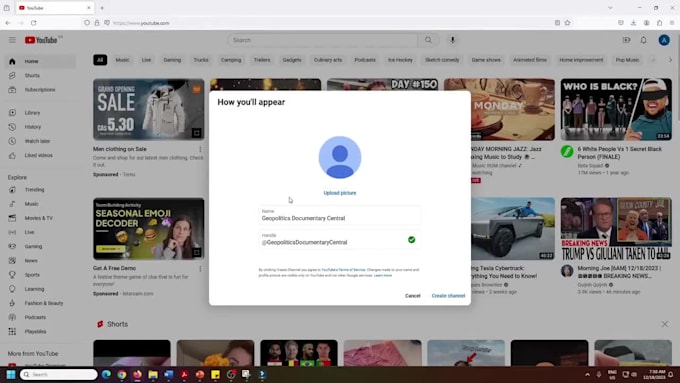The height and width of the screenshot is (383, 680).
Task: Open Liked videos in sidebar
Action: 41,155
